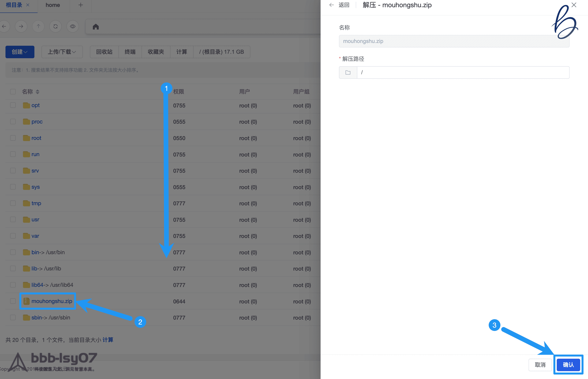Go up one directory level
The width and height of the screenshot is (588, 379).
[38, 26]
